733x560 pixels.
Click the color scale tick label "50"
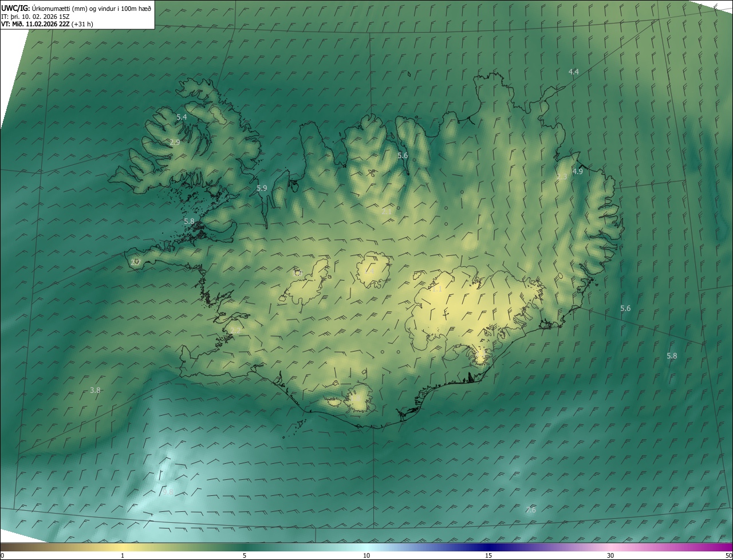tap(728, 555)
